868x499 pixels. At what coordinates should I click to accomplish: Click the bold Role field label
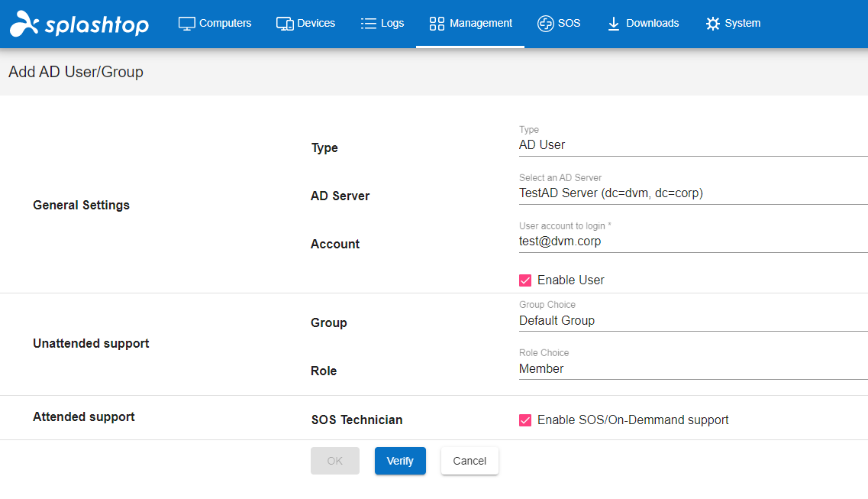coord(324,371)
